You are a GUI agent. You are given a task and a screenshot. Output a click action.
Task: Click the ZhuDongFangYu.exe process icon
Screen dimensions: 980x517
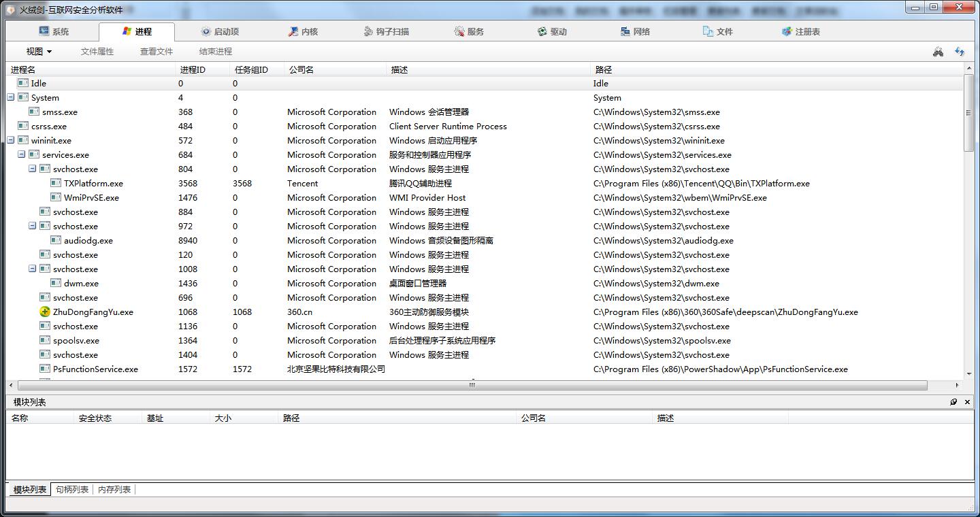(45, 312)
